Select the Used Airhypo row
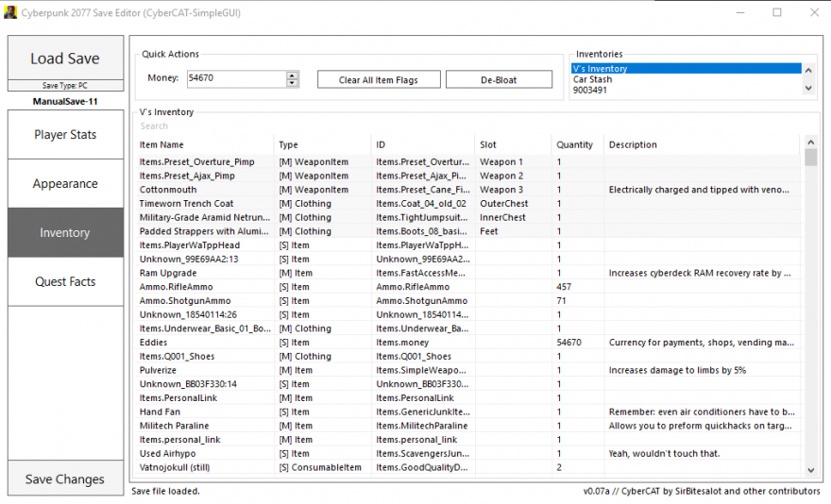 click(x=469, y=453)
